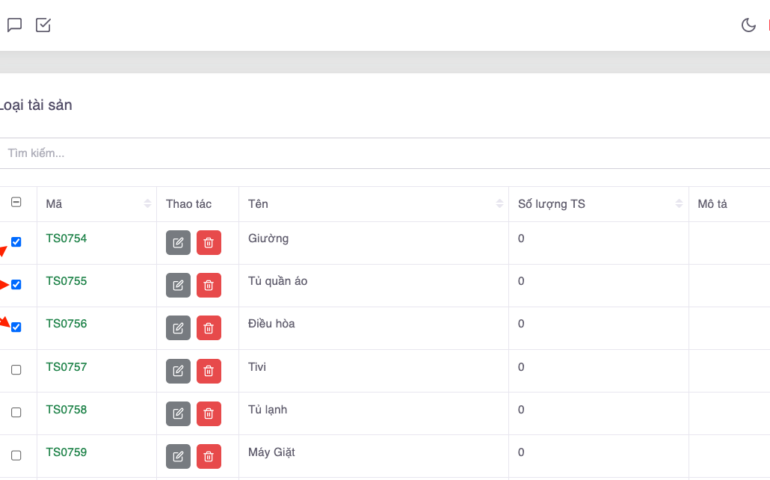The width and height of the screenshot is (770, 480).
Task: Open the TS0758 asset code link
Action: 66,409
